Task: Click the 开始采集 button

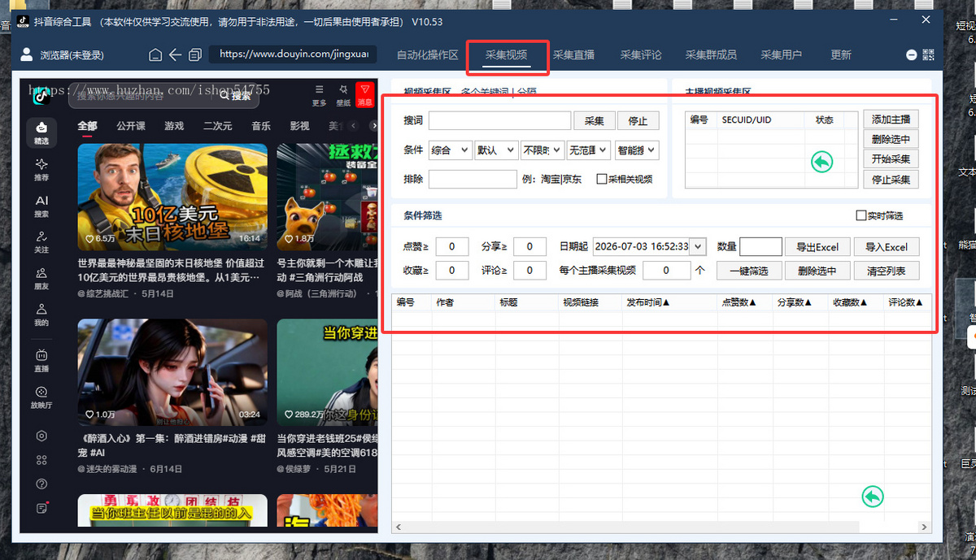Action: coord(891,159)
